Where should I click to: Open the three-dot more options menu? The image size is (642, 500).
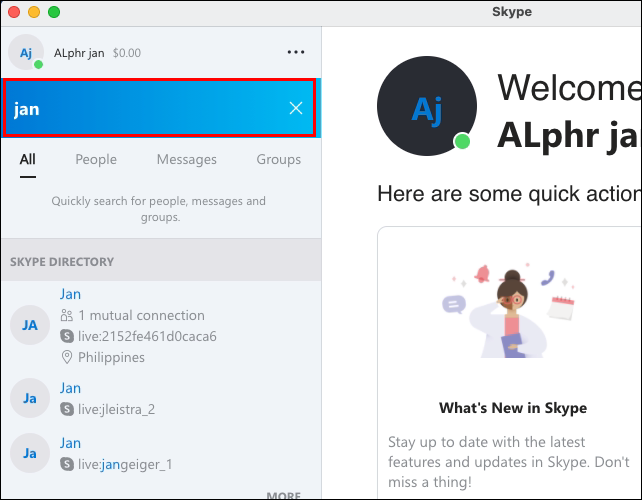296,52
